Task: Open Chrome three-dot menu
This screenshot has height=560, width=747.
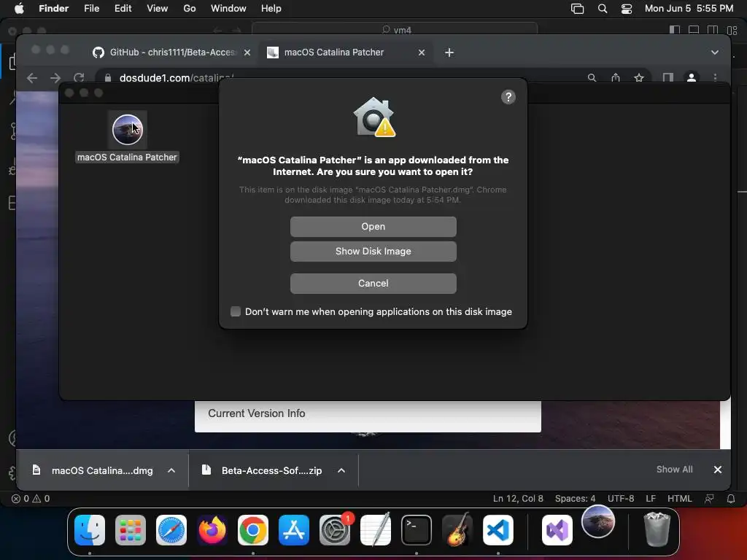Action: click(x=715, y=77)
